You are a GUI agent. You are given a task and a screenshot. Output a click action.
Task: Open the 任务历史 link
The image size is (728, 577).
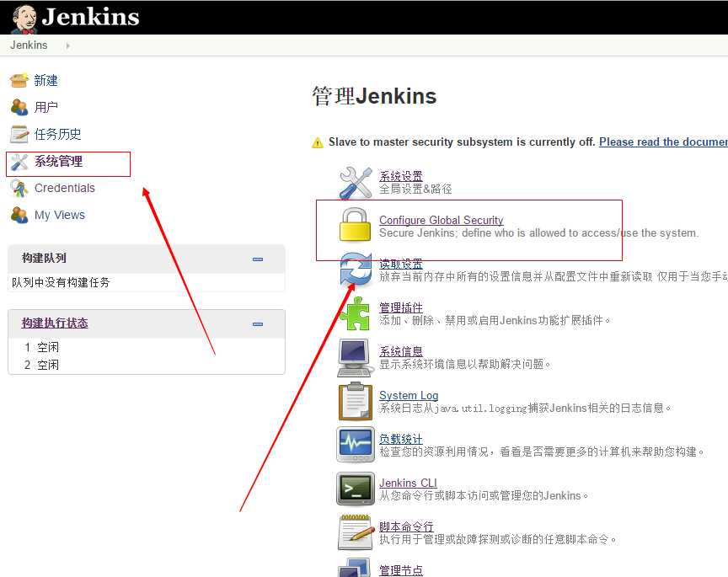coord(57,134)
